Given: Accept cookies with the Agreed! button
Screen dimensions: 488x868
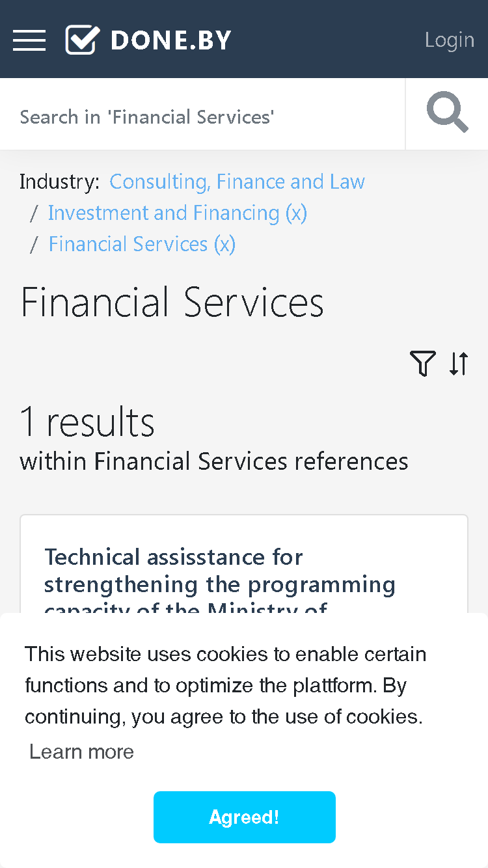Looking at the screenshot, I should click(x=245, y=817).
